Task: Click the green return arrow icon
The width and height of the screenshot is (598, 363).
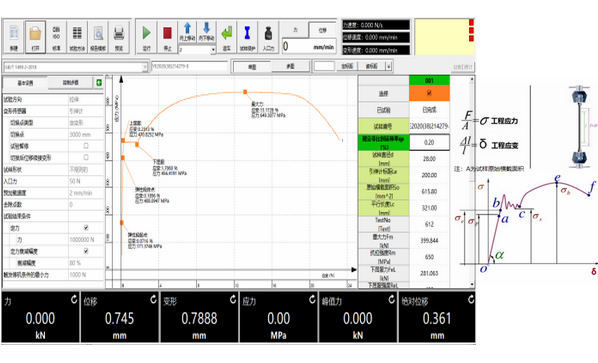Action: (227, 33)
